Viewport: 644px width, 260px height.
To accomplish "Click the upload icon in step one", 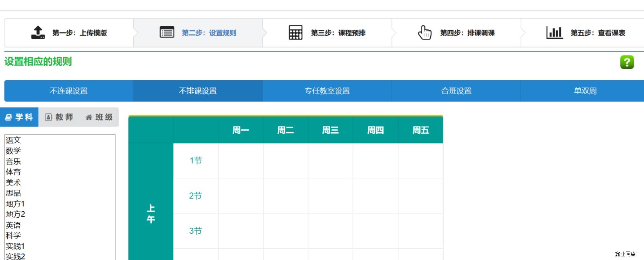I will pos(38,32).
